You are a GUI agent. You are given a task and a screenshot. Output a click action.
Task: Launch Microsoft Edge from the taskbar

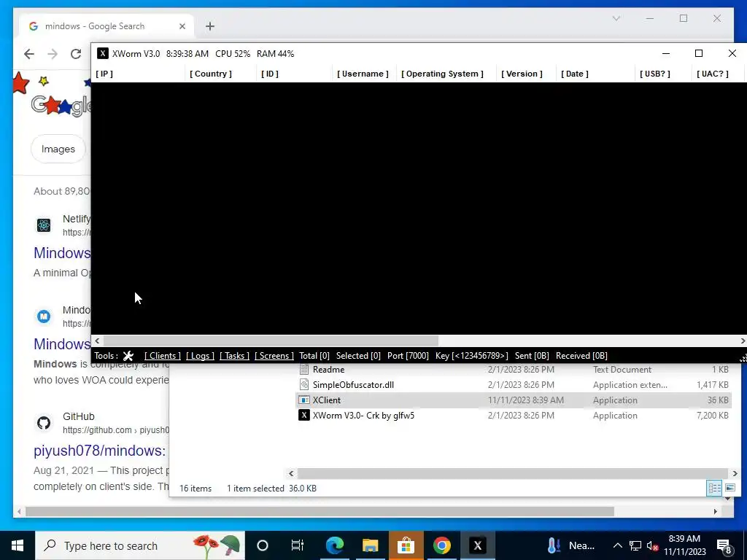(334, 545)
